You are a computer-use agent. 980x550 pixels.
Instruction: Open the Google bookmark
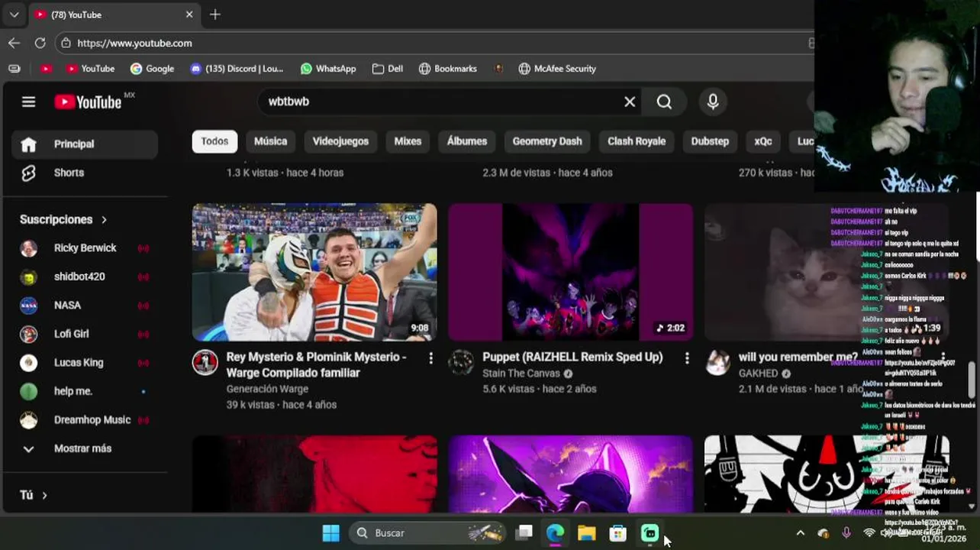pos(152,69)
